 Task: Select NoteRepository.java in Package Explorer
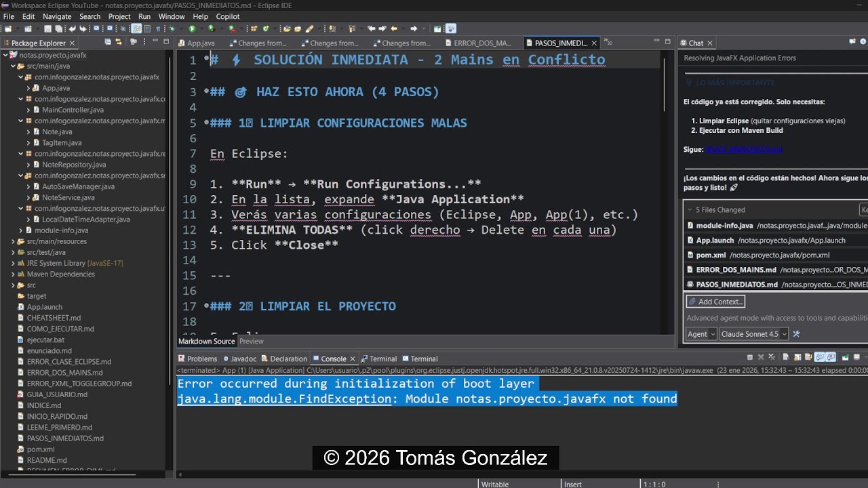point(74,165)
